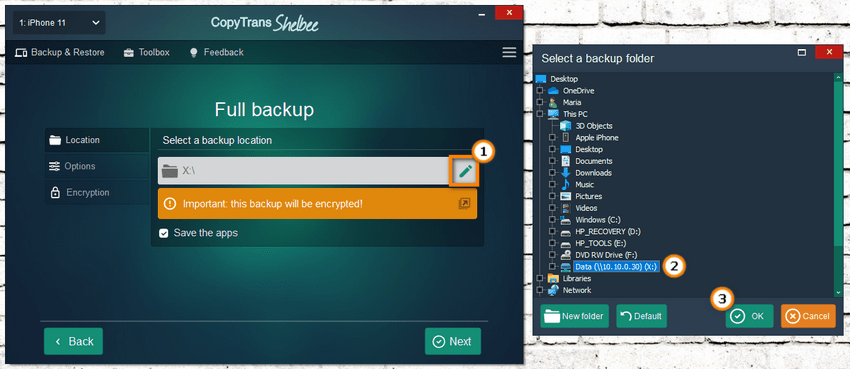Click the Pictures folder icon
The height and width of the screenshot is (369, 850).
[x=566, y=196]
